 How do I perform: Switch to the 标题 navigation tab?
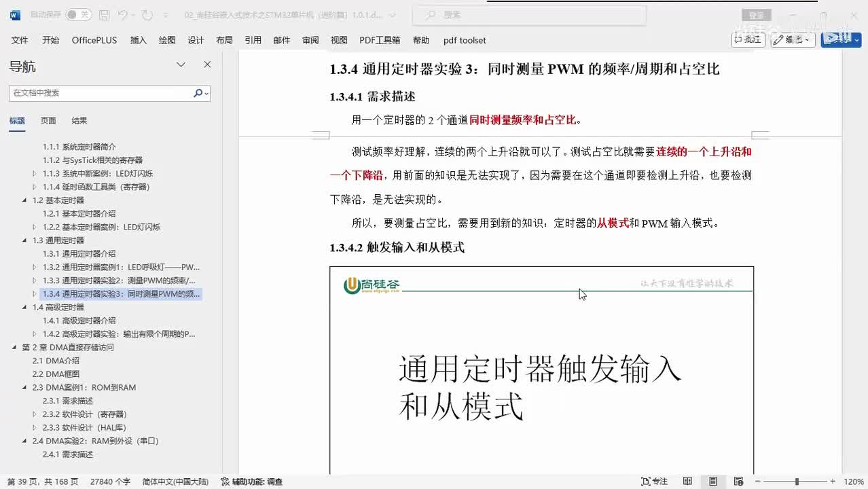[x=17, y=121]
